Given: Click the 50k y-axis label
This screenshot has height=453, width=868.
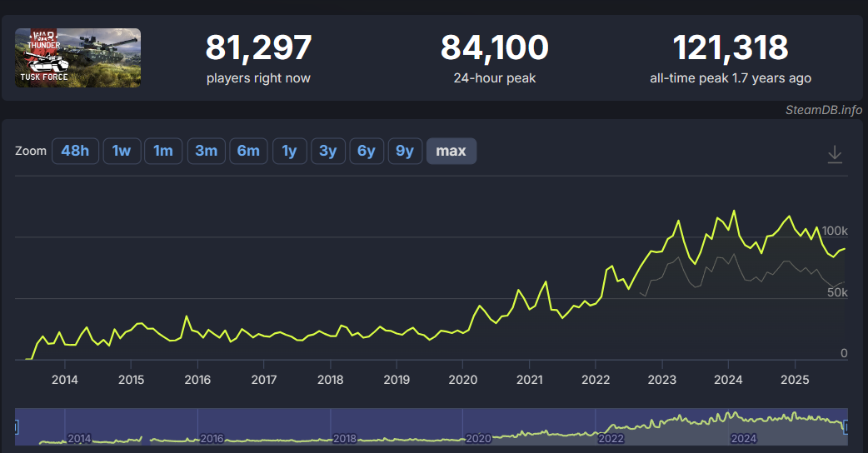Looking at the screenshot, I should point(837,292).
